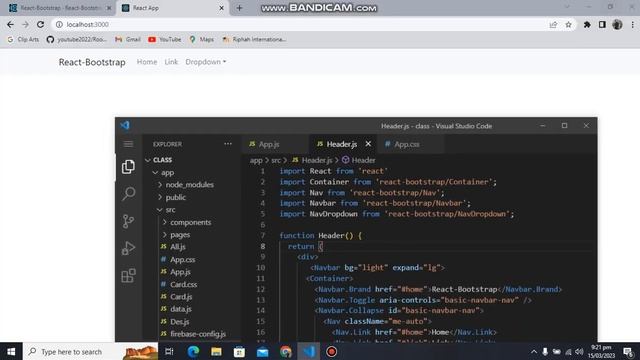Click the app breadcrumb segment
This screenshot has width=640, height=360.
point(256,160)
